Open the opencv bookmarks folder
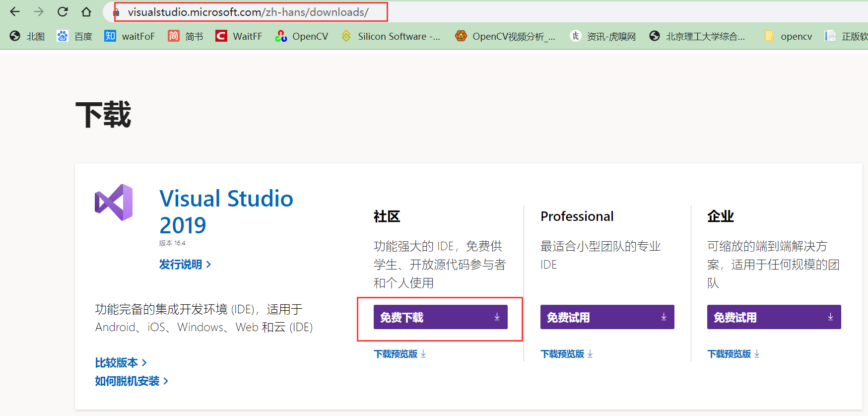This screenshot has width=868, height=416. [x=788, y=36]
